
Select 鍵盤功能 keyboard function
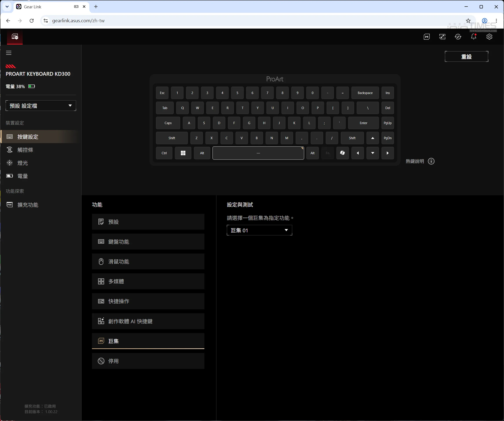148,242
